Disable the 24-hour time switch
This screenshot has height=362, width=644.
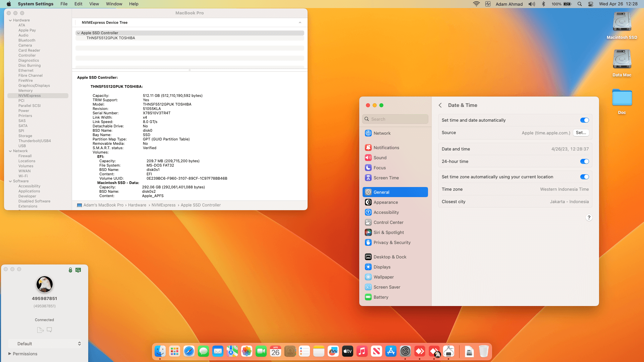pyautogui.click(x=584, y=162)
